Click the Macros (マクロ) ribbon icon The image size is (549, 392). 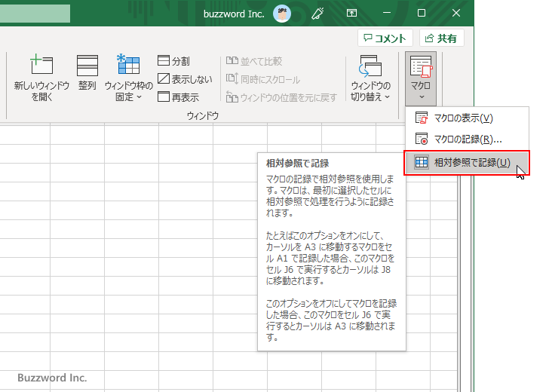tap(420, 68)
